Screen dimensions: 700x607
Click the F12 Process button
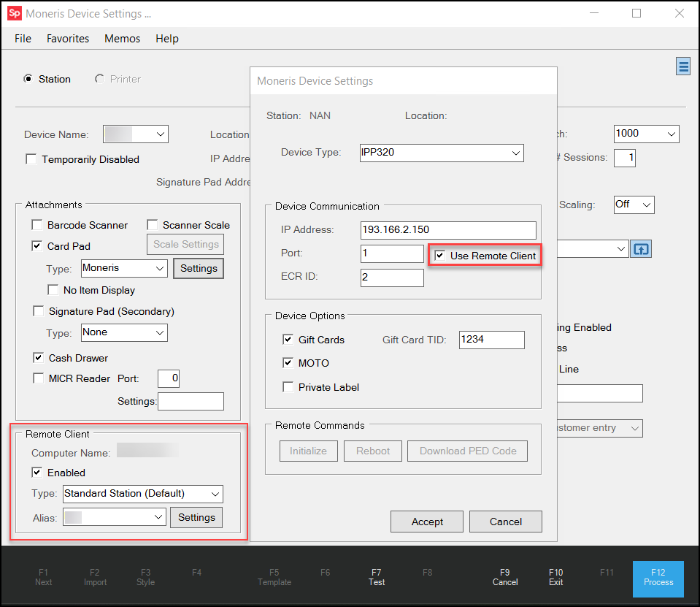(658, 579)
